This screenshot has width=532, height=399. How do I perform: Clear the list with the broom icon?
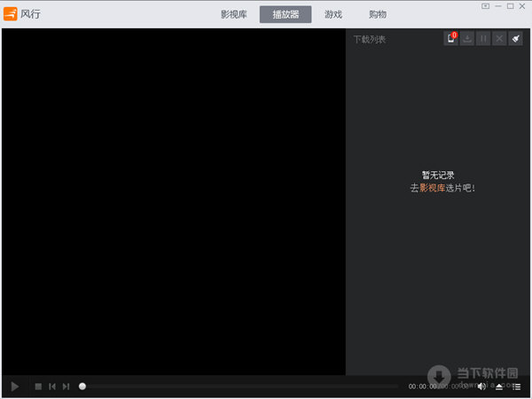(516, 38)
